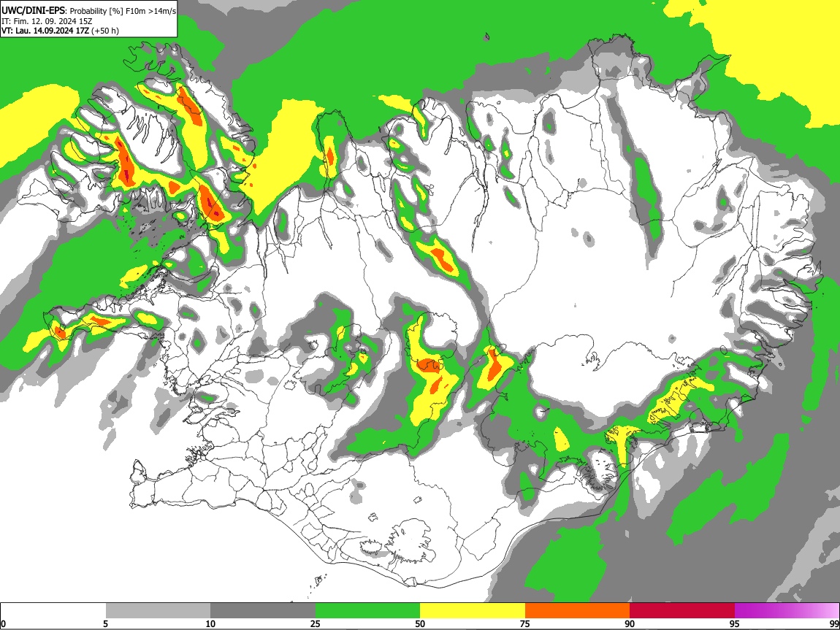Viewport: 840px width, 630px height.
Task: Click the '90' legend tick label
Action: pyautogui.click(x=630, y=623)
